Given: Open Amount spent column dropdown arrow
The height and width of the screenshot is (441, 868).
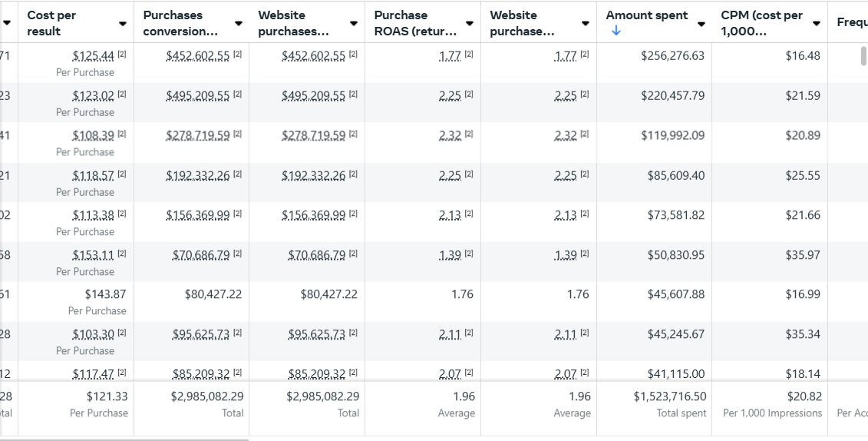Looking at the screenshot, I should 701,23.
